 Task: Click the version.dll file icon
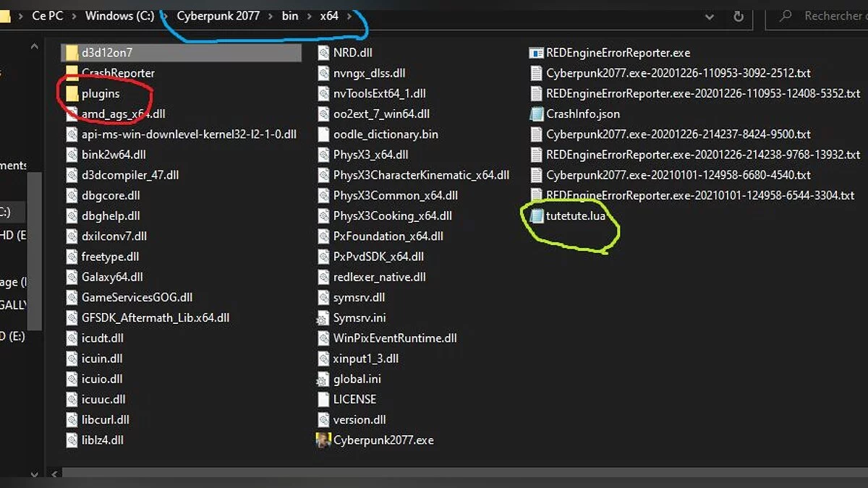(323, 419)
